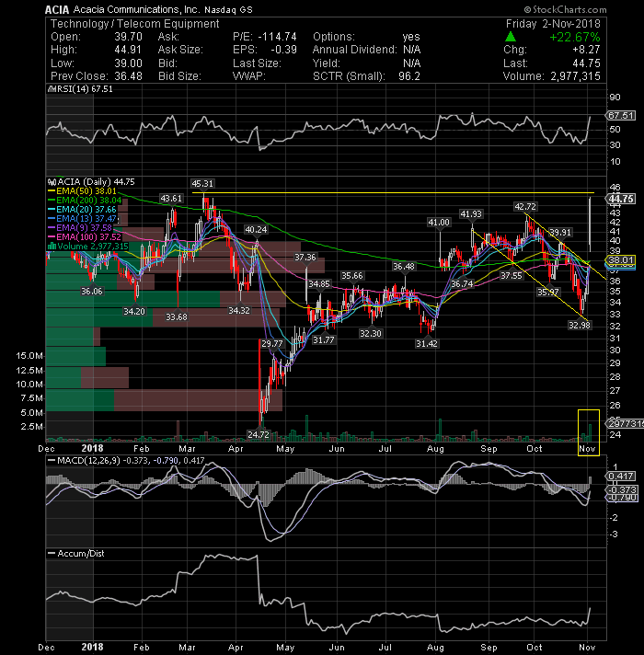Image resolution: width=644 pixels, height=655 pixels.
Task: Click the Chg value +8.27
Action: 586,50
